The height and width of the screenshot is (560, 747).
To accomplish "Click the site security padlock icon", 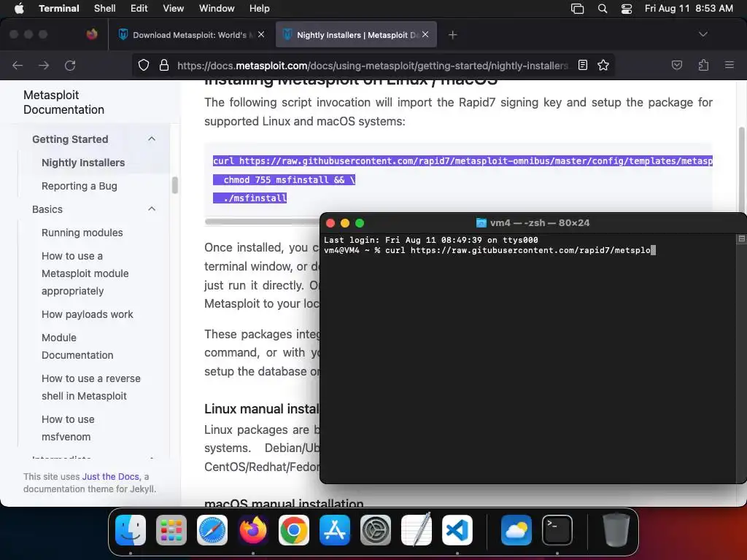I will pyautogui.click(x=164, y=65).
